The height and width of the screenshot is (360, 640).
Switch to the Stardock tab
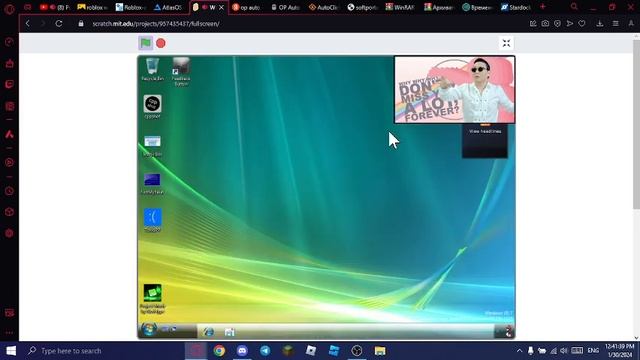[516, 7]
